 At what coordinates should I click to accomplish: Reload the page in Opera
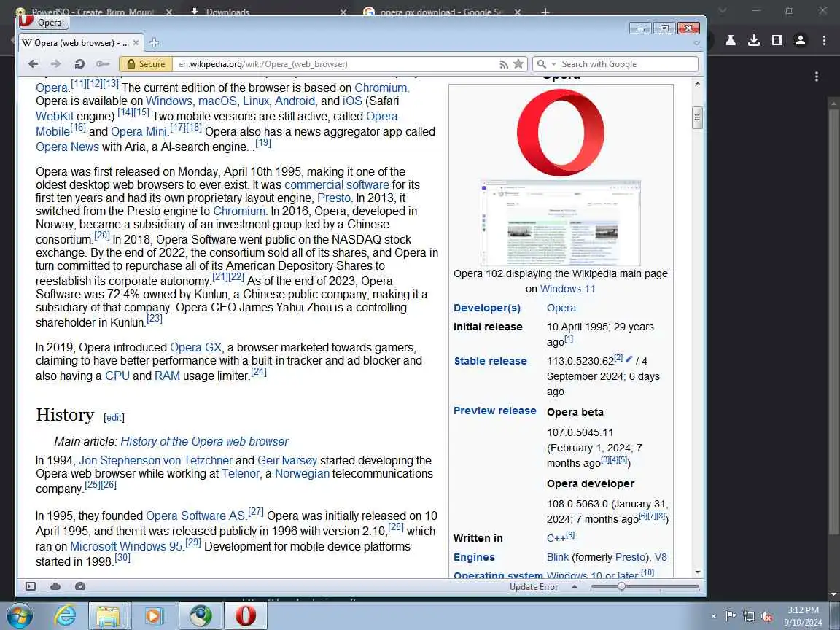(79, 63)
